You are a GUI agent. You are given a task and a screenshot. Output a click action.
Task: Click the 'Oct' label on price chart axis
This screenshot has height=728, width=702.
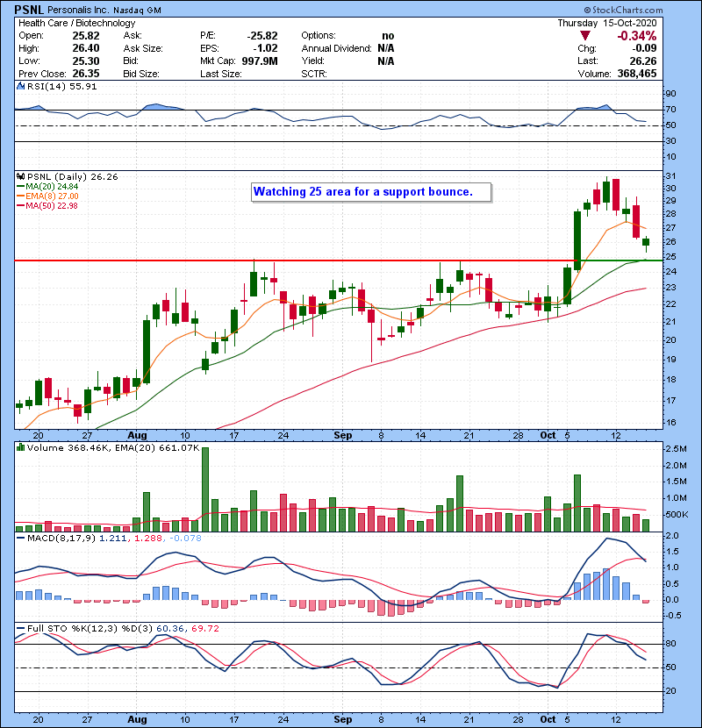pyautogui.click(x=548, y=436)
